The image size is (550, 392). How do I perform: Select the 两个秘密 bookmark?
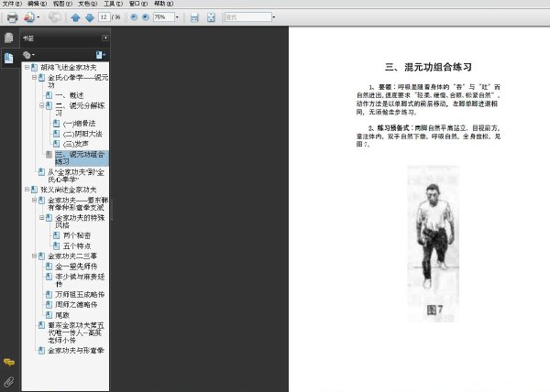click(77, 235)
